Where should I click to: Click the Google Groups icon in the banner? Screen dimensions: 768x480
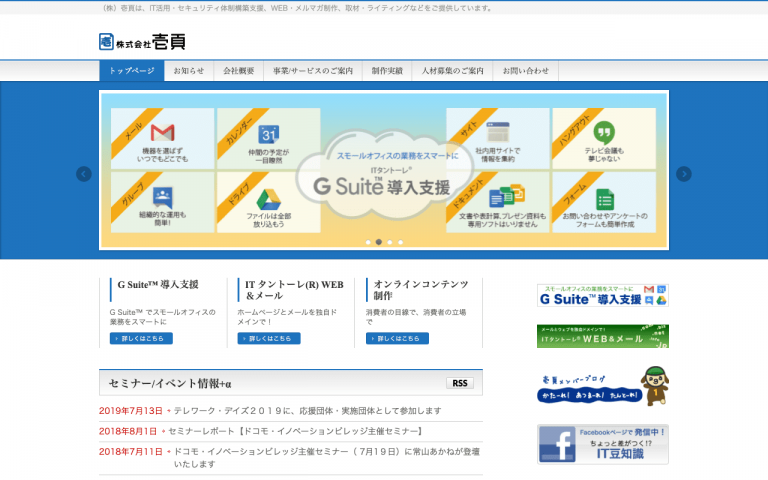[x=163, y=197]
